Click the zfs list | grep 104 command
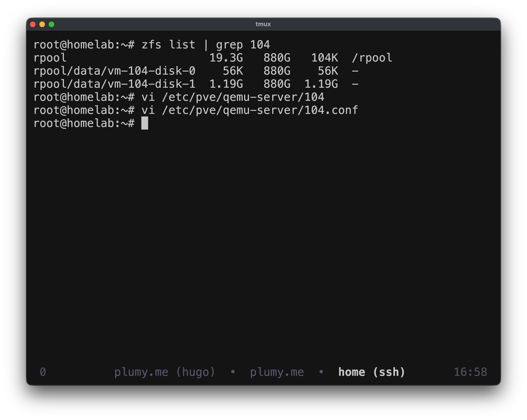 coord(205,45)
